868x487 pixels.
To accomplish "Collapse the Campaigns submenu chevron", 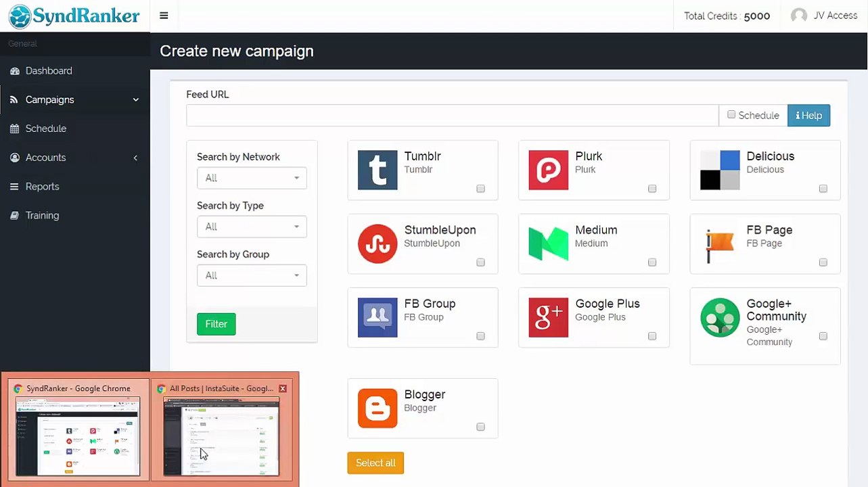I will coord(135,100).
